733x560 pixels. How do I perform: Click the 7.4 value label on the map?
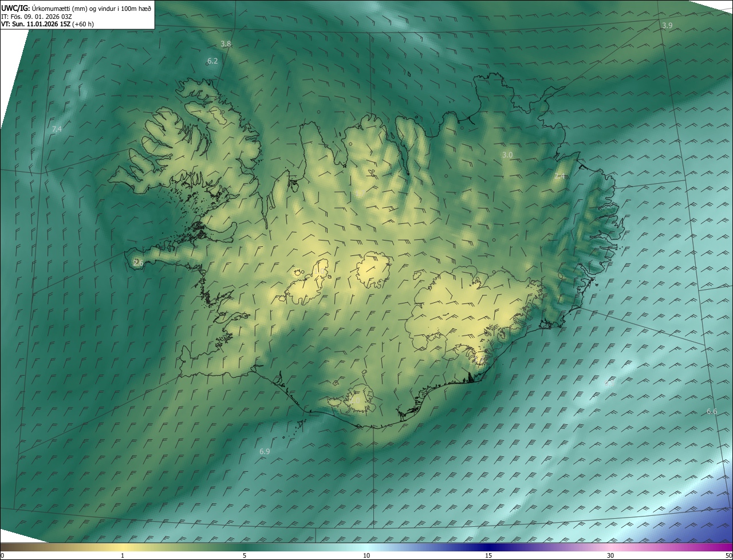(x=57, y=129)
